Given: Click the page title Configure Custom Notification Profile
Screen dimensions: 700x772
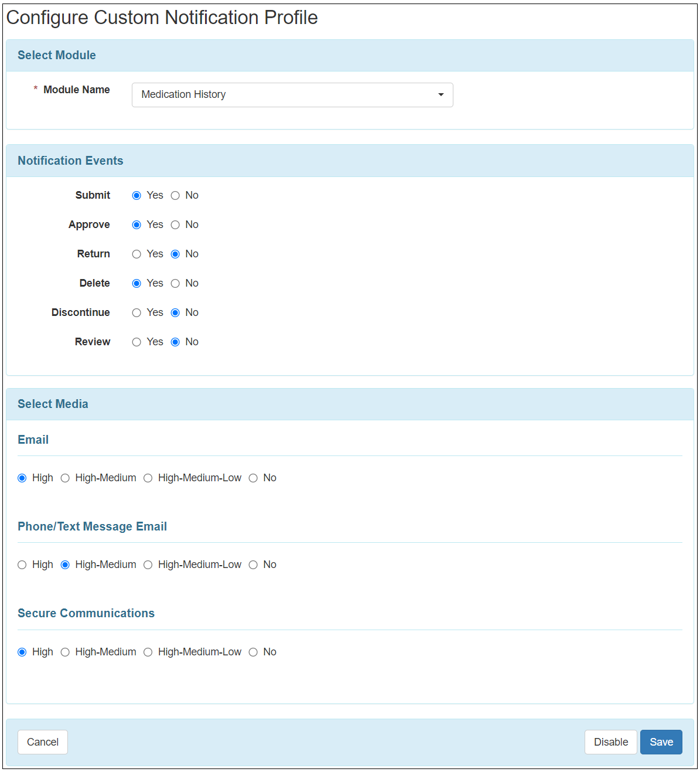Looking at the screenshot, I should [x=162, y=18].
